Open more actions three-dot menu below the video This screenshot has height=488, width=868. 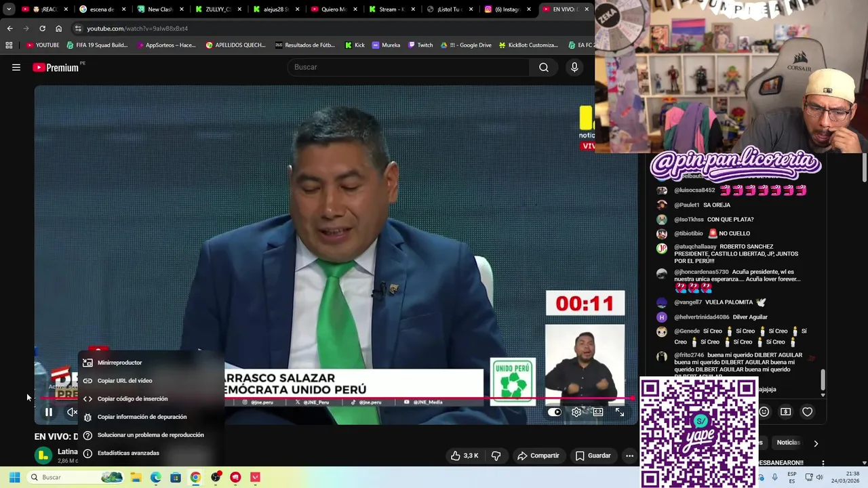click(629, 455)
